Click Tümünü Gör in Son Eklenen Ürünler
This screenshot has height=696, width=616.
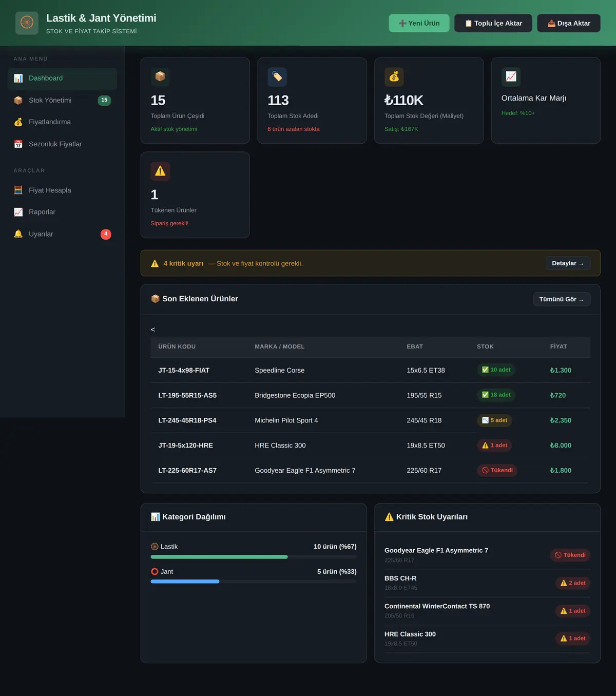562,299
